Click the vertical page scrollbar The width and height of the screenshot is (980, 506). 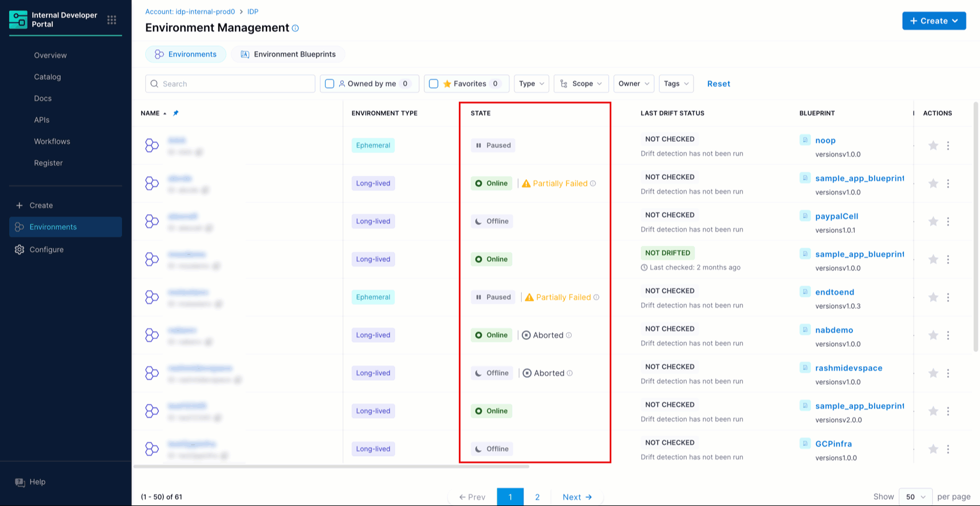click(x=976, y=227)
